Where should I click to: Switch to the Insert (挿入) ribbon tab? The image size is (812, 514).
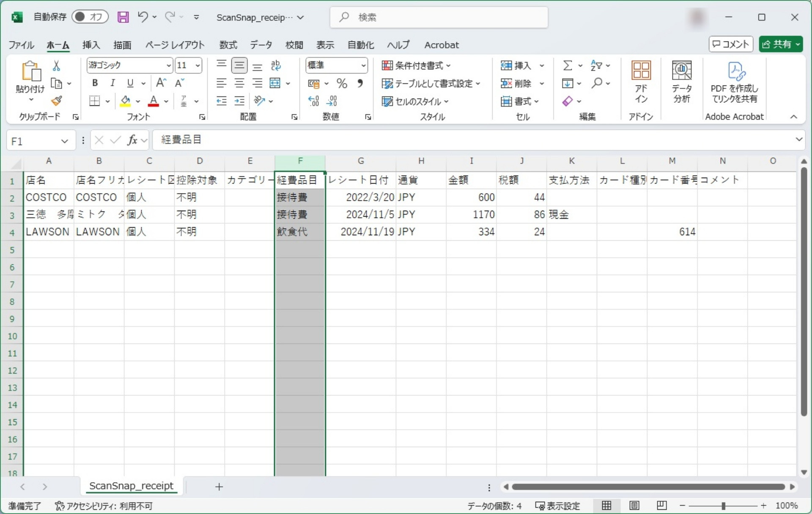(x=91, y=45)
